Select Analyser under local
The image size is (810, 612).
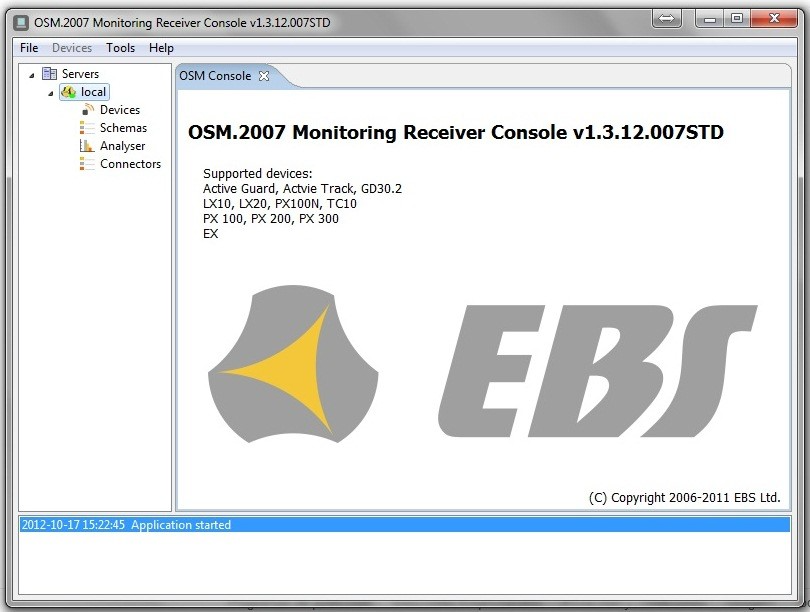[x=122, y=146]
